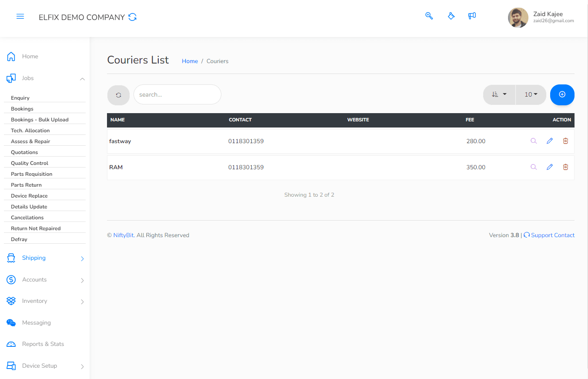588x379 pixels.
Task: Click the Inventory boxes icon
Action: coord(11,301)
